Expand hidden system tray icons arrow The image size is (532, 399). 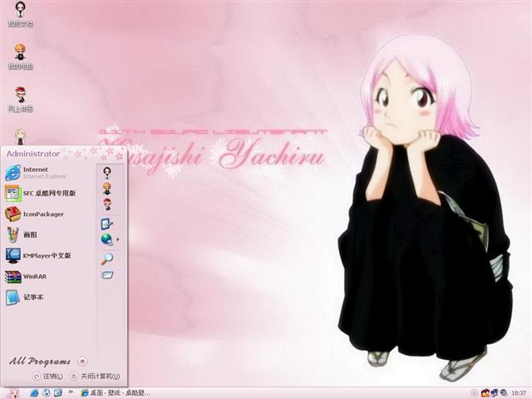pos(474,393)
